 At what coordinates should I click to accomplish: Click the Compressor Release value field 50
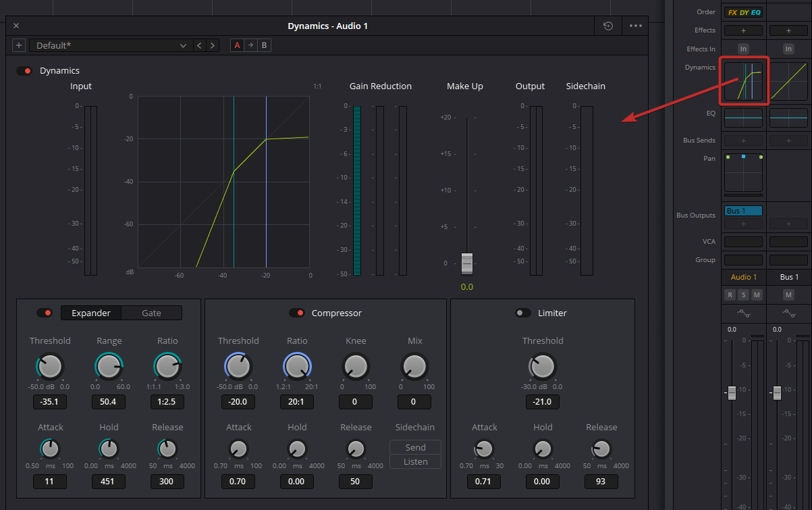click(356, 482)
